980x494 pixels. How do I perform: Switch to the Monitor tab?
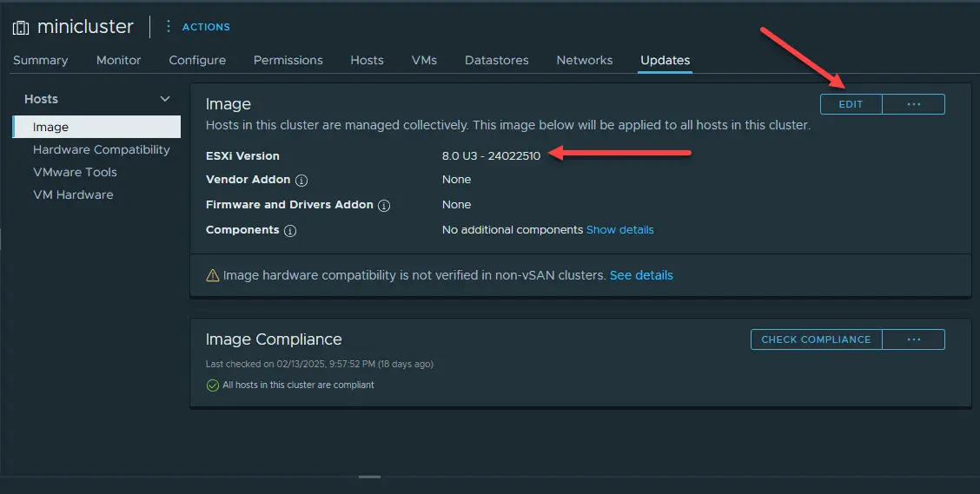[119, 61]
